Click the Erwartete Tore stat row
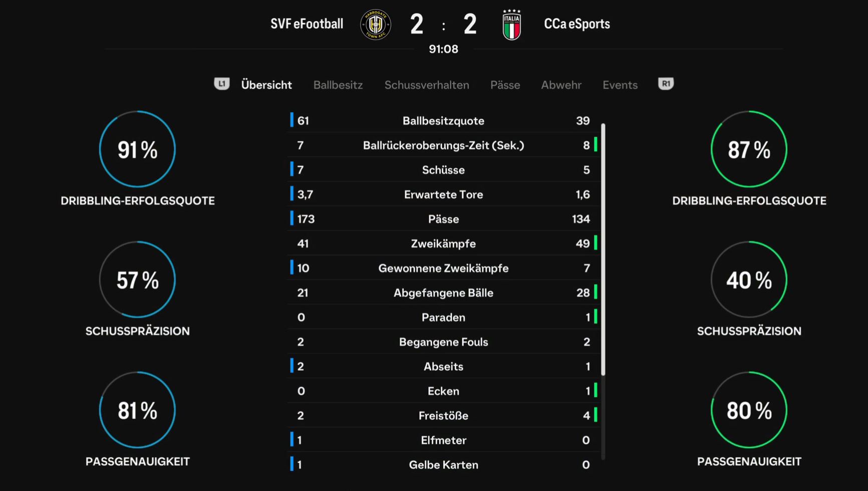Image resolution: width=868 pixels, height=491 pixels. [x=444, y=194]
